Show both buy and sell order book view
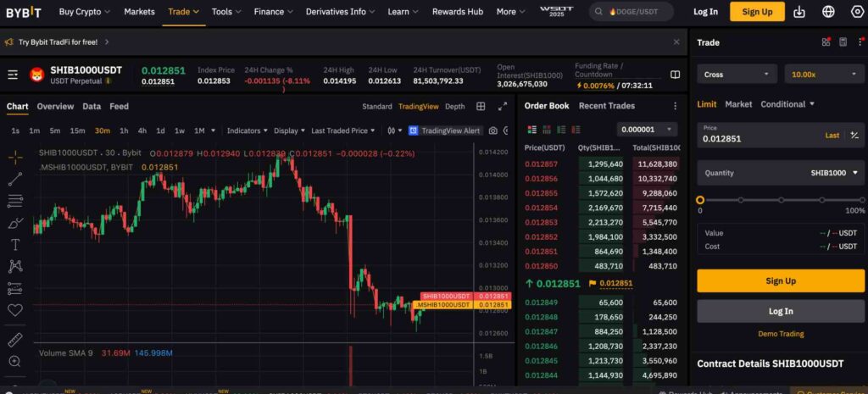 click(532, 130)
